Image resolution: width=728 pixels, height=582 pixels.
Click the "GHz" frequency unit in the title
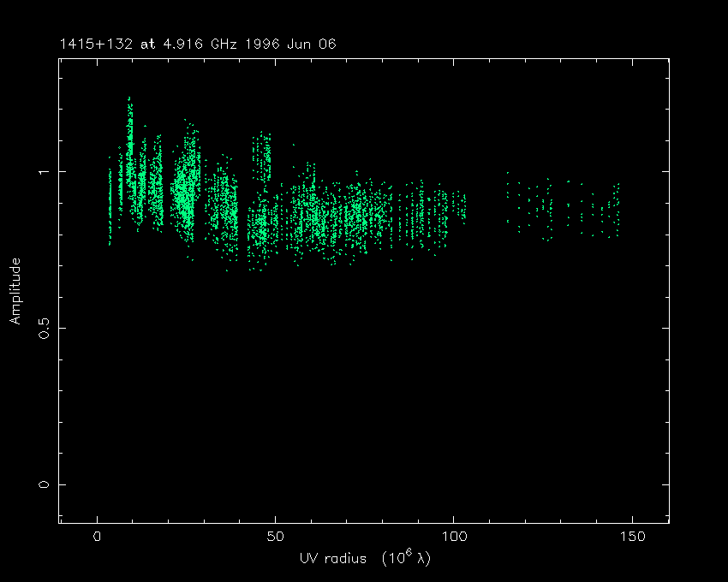(x=226, y=44)
